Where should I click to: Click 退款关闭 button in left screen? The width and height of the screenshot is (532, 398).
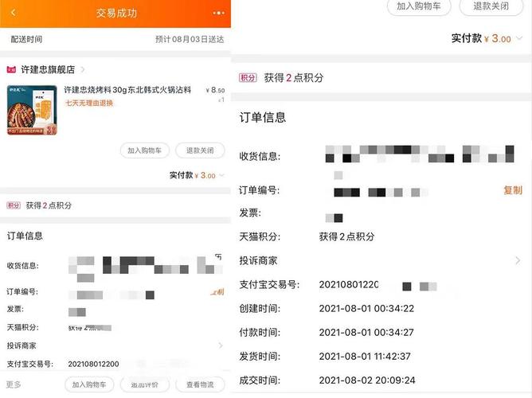tap(200, 150)
